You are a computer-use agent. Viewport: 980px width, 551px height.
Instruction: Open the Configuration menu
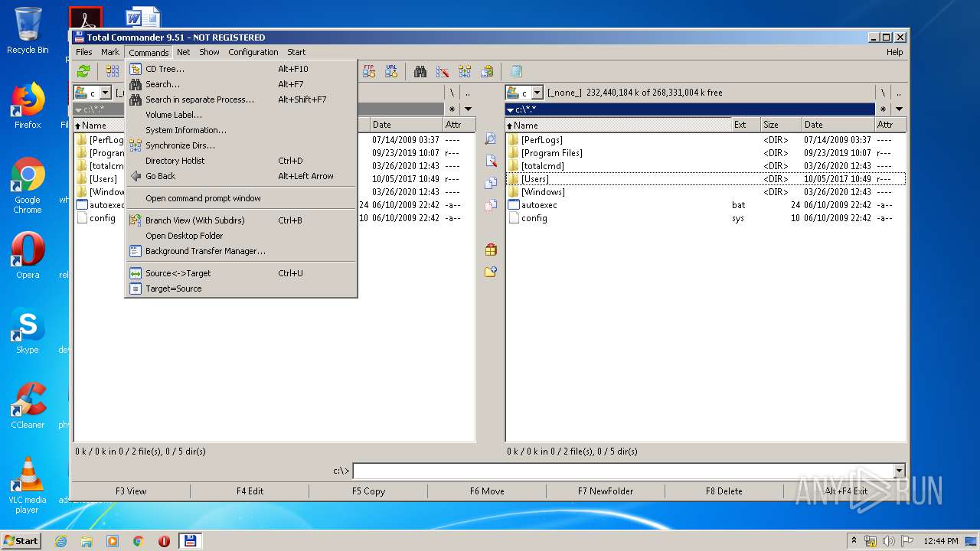[253, 52]
